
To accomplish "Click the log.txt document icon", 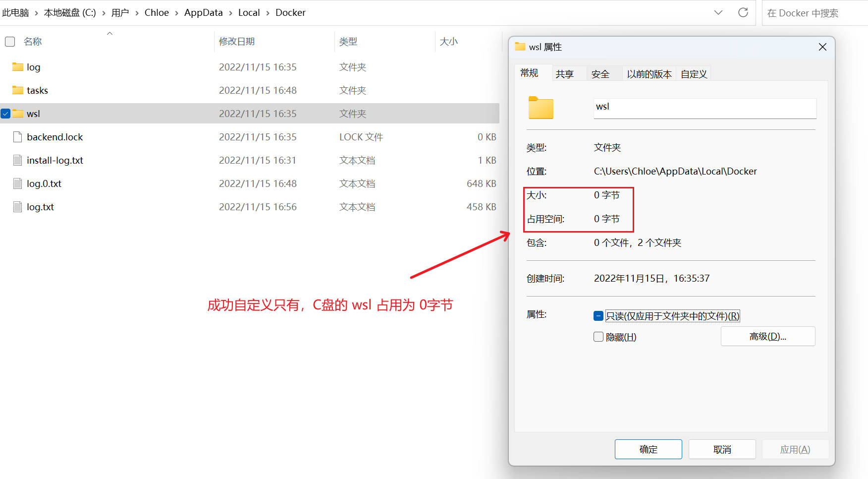I will tap(18, 207).
